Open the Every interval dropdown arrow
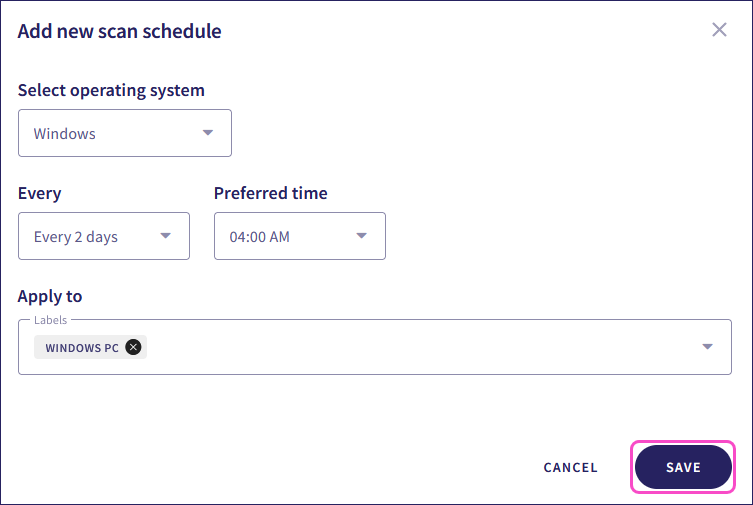This screenshot has height=505, width=753. point(166,237)
